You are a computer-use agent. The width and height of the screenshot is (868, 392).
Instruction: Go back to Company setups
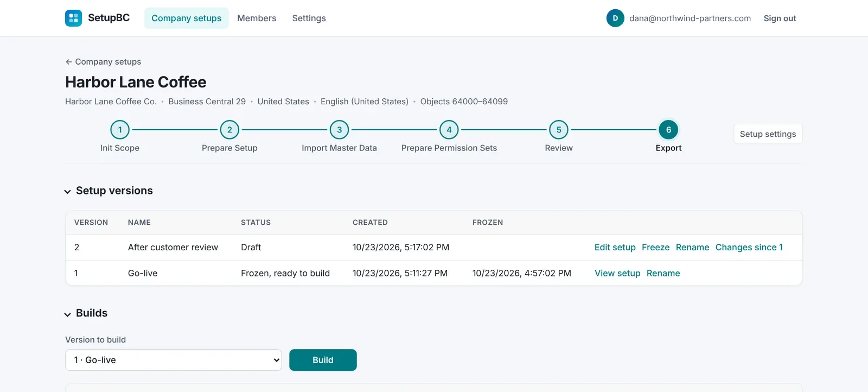pyautogui.click(x=103, y=62)
